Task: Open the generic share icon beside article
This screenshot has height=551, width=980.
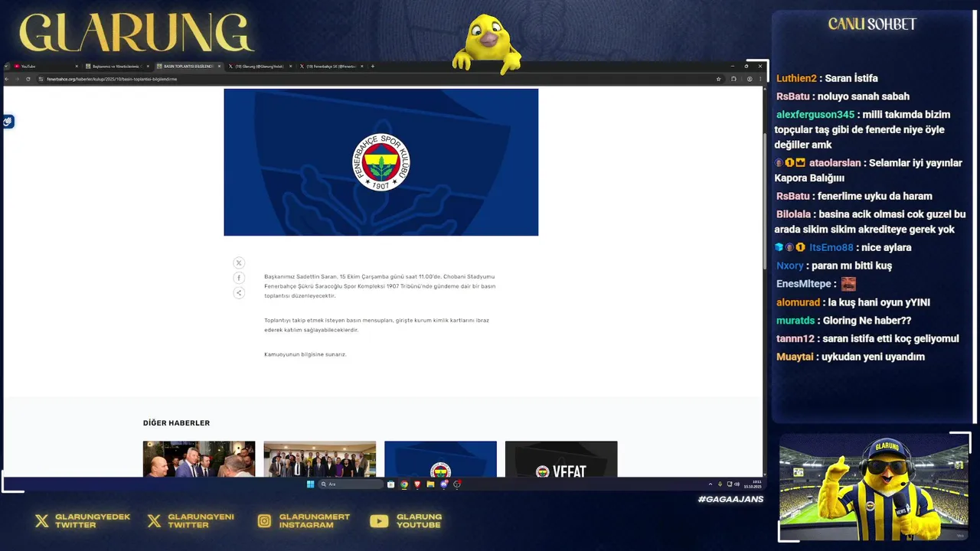Action: coord(239,292)
